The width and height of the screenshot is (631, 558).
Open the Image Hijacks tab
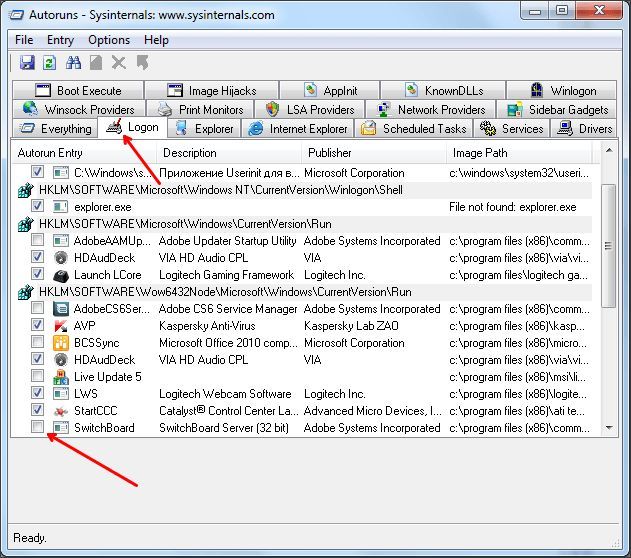click(211, 91)
